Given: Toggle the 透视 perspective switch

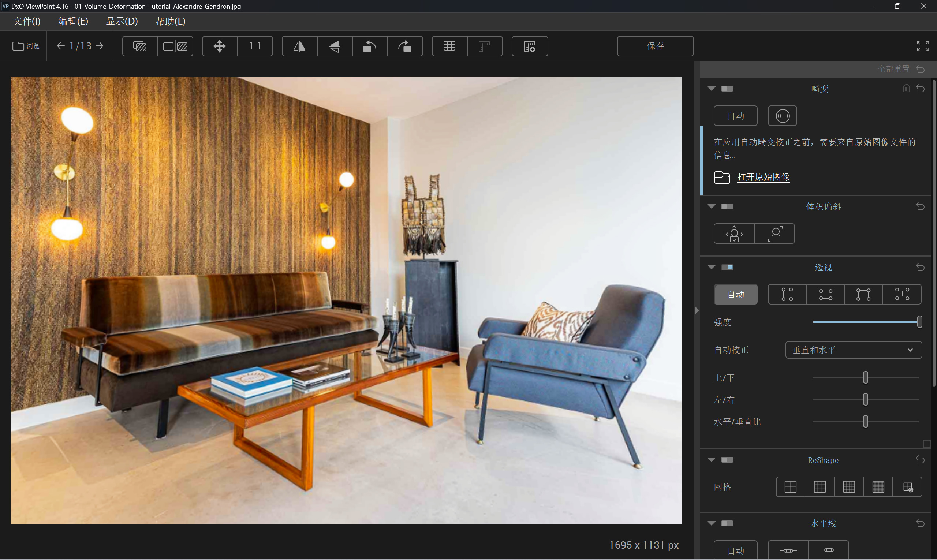Looking at the screenshot, I should click(x=727, y=268).
